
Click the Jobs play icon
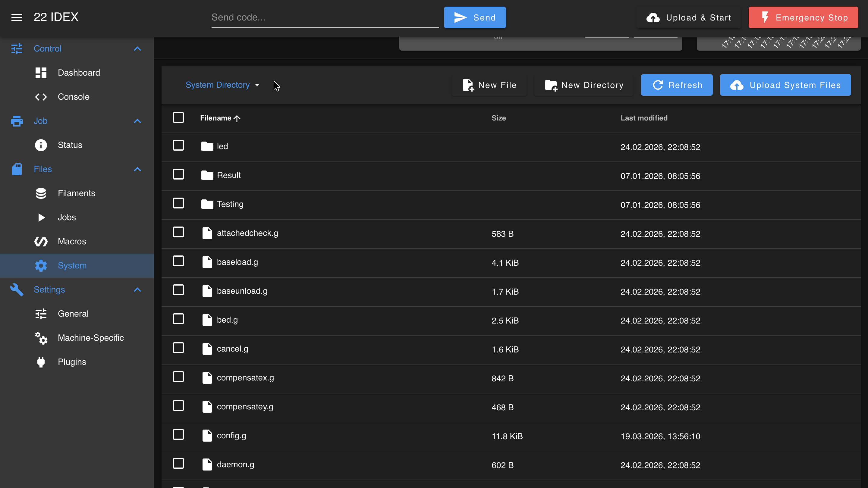coord(41,217)
